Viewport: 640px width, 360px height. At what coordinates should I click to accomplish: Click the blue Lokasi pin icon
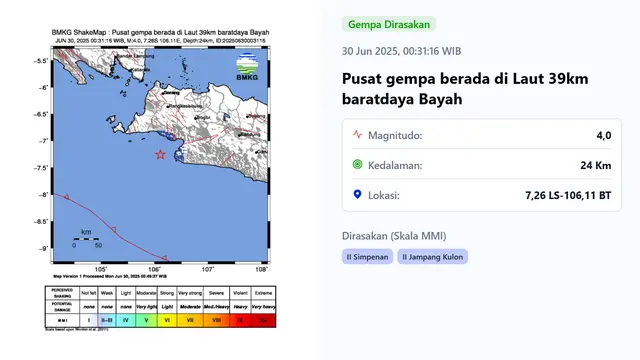click(357, 195)
